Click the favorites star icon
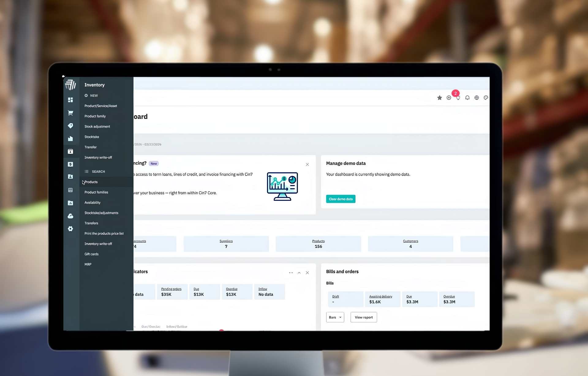Image resolution: width=588 pixels, height=376 pixels. pos(439,98)
